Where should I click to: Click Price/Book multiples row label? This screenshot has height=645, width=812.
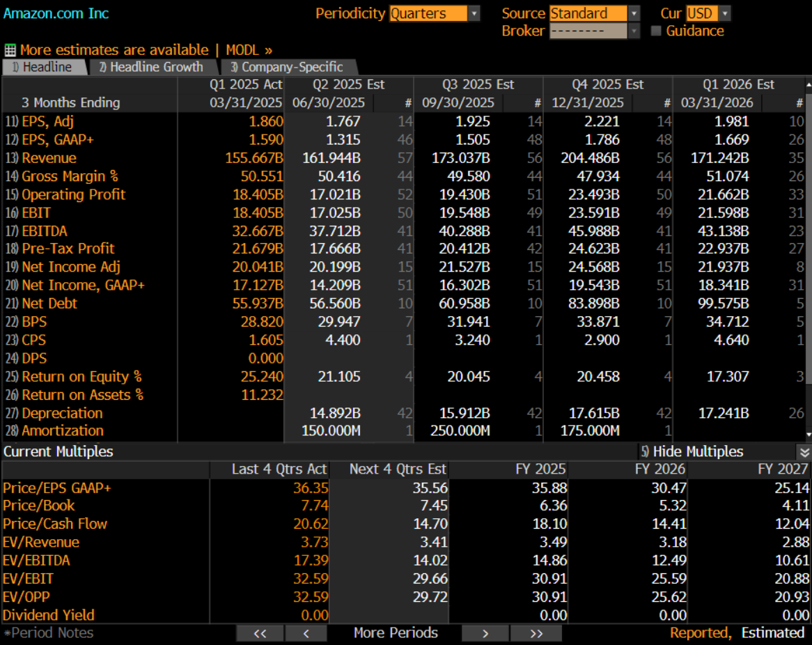39,506
